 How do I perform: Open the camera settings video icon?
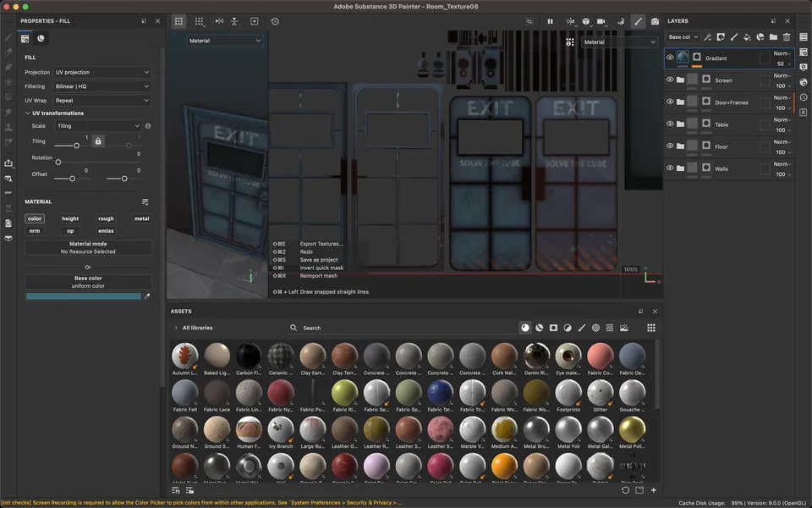point(601,21)
